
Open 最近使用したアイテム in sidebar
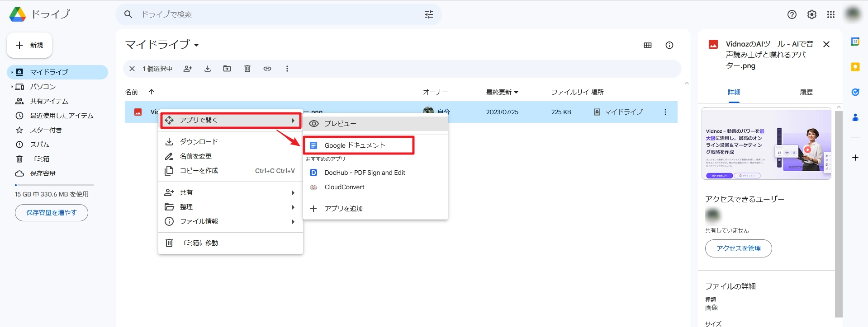click(x=57, y=116)
